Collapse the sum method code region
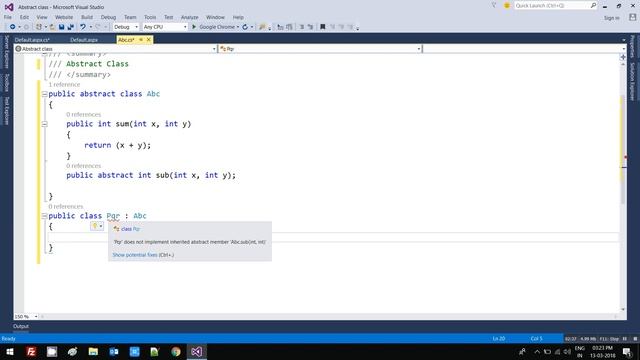 pyautogui.click(x=44, y=124)
